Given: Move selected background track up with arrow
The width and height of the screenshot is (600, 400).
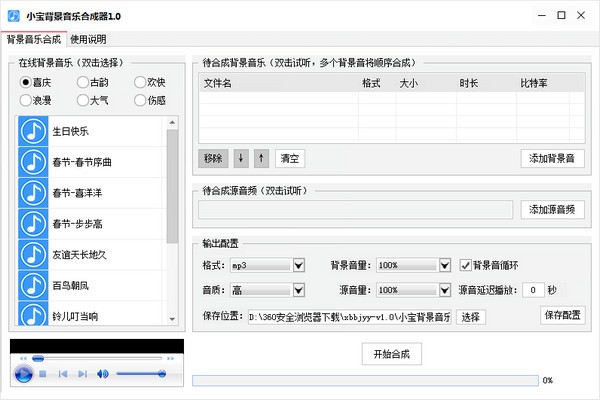Looking at the screenshot, I should click(261, 158).
